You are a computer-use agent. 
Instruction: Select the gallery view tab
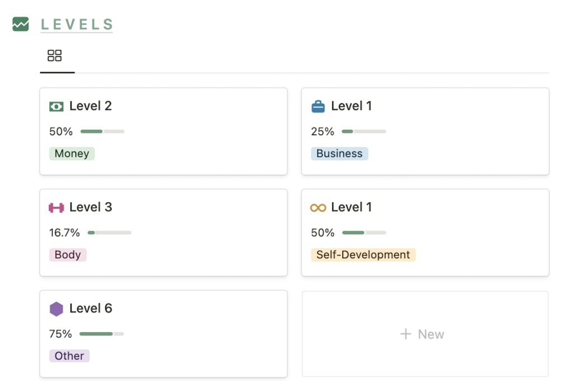(54, 55)
